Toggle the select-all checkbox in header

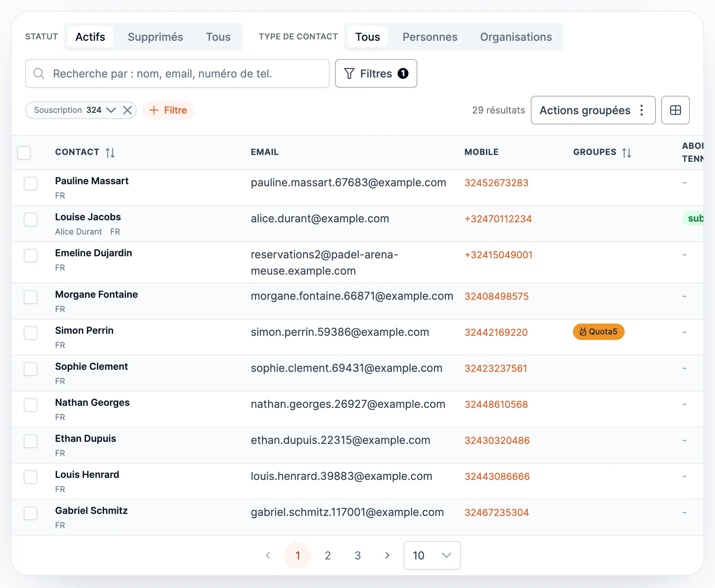(24, 153)
